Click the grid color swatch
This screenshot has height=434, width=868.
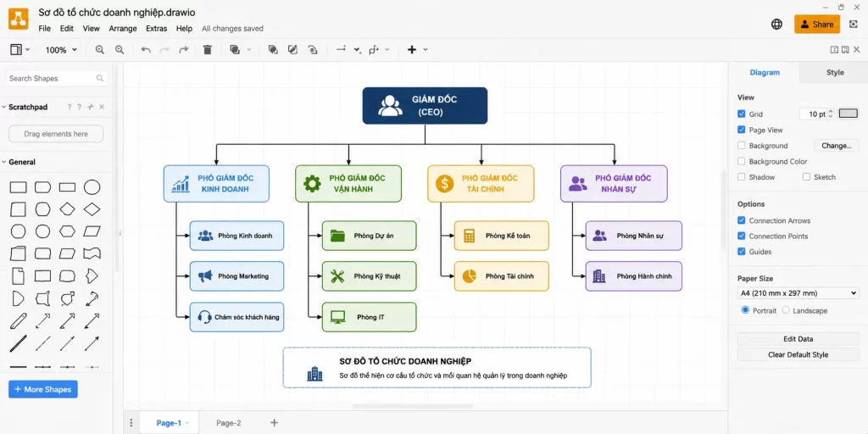tap(848, 114)
